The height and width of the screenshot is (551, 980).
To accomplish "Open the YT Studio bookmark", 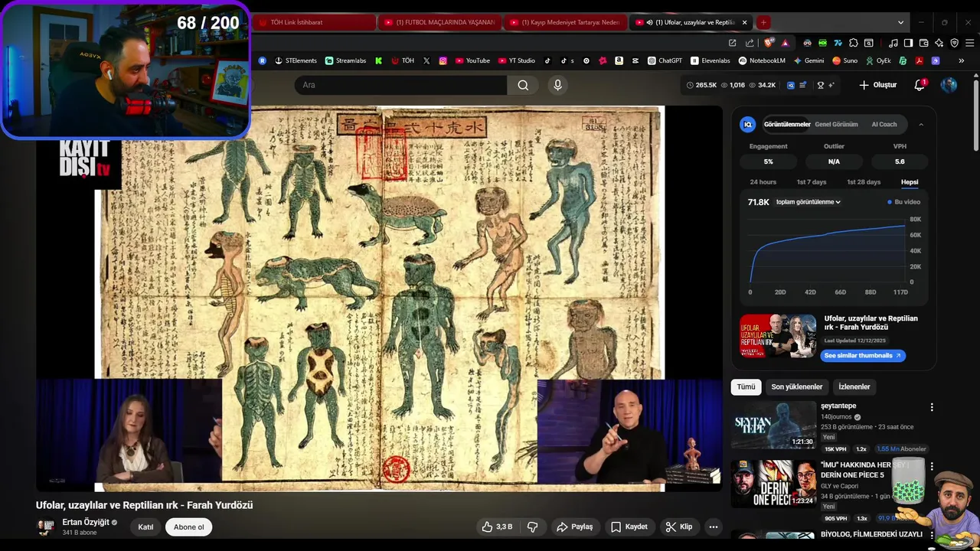I will pyautogui.click(x=517, y=60).
